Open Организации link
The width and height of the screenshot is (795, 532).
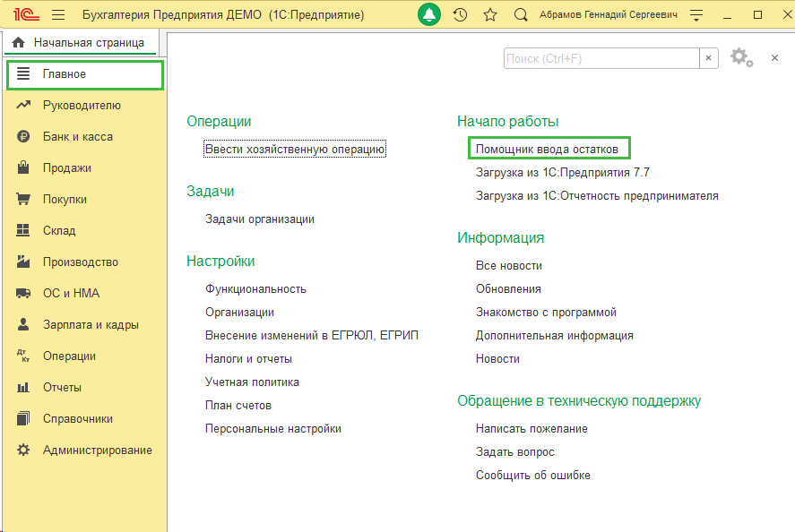coord(239,313)
